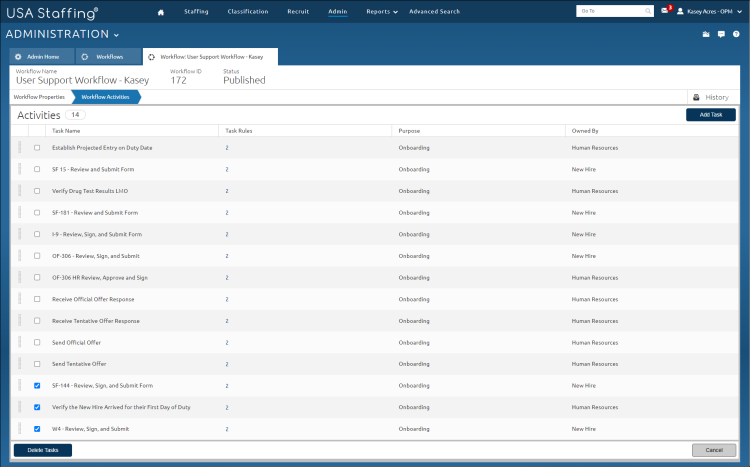Click the Home icon in top navigation

coord(161,12)
